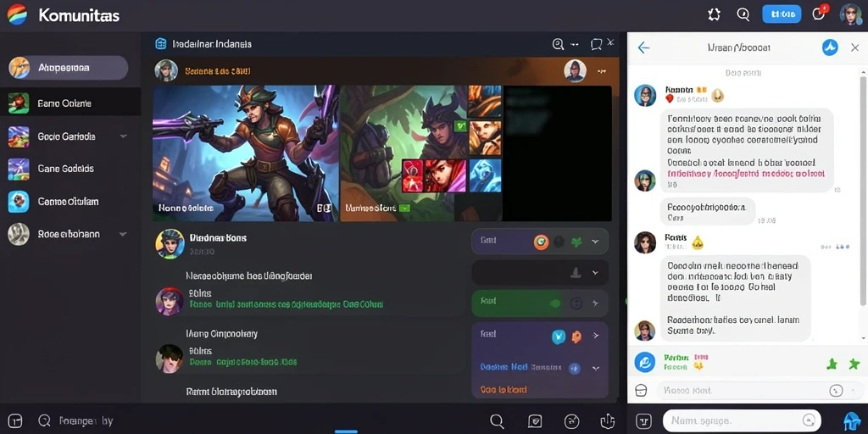
Task: Click the bucket icon left of chat input
Action: [x=641, y=390]
